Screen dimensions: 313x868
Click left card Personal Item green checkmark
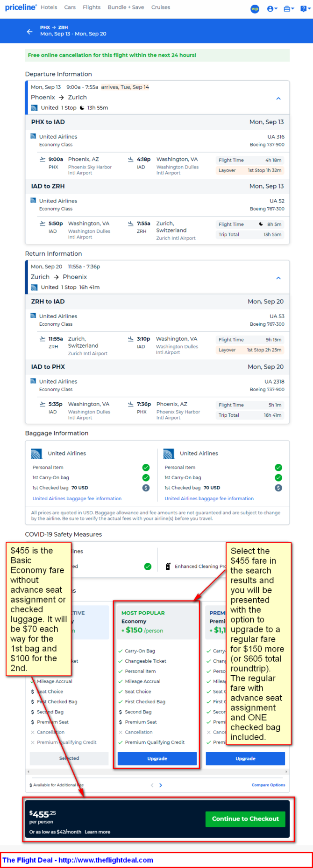146,468
